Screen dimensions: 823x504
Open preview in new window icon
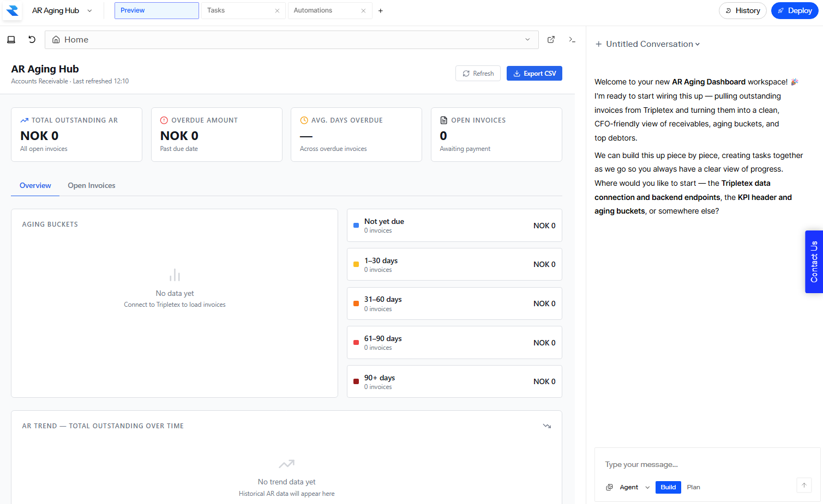tap(551, 40)
